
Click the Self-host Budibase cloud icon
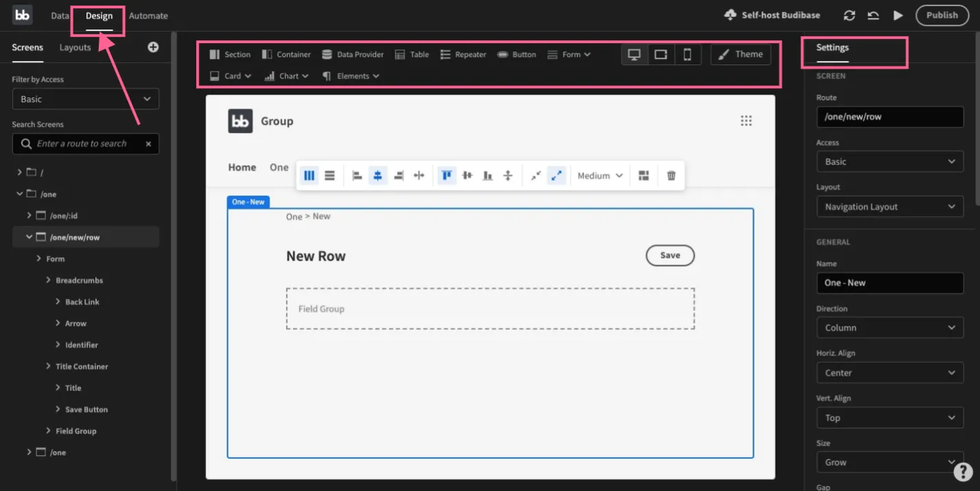tap(730, 15)
